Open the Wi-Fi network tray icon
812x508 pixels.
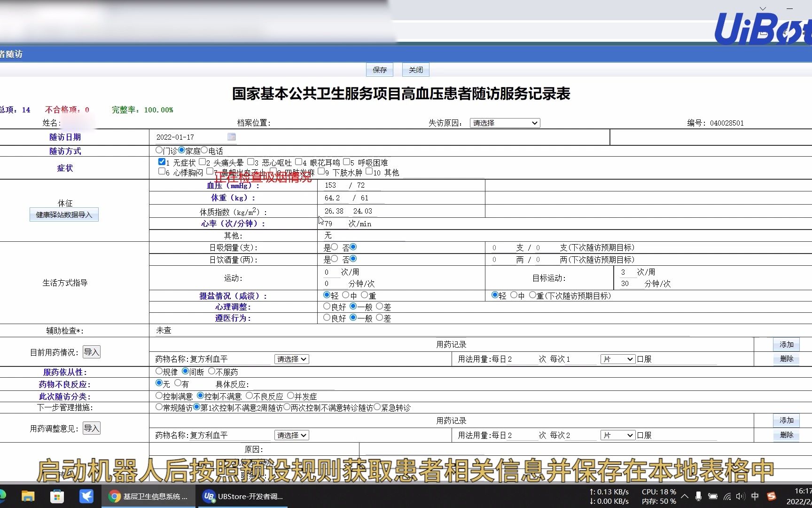727,496
